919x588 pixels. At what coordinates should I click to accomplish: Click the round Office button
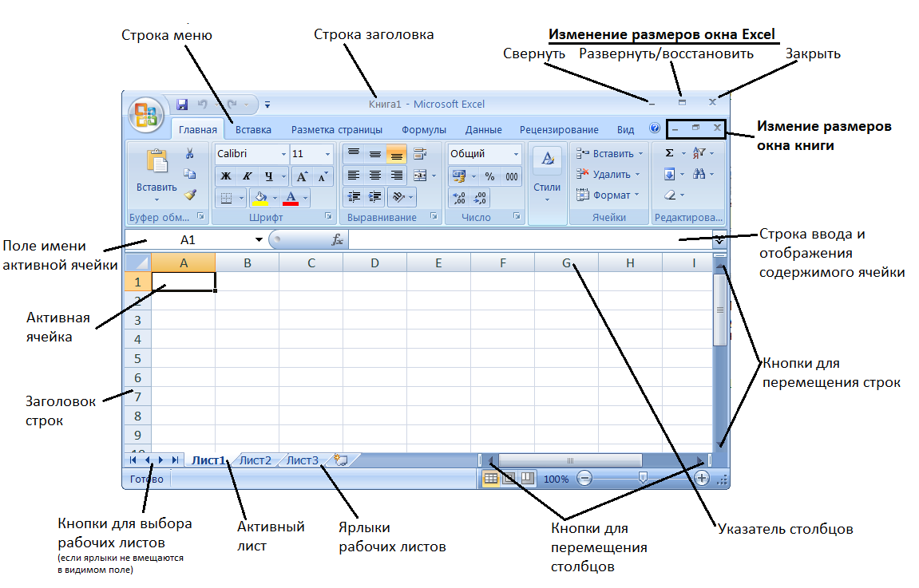[x=146, y=114]
